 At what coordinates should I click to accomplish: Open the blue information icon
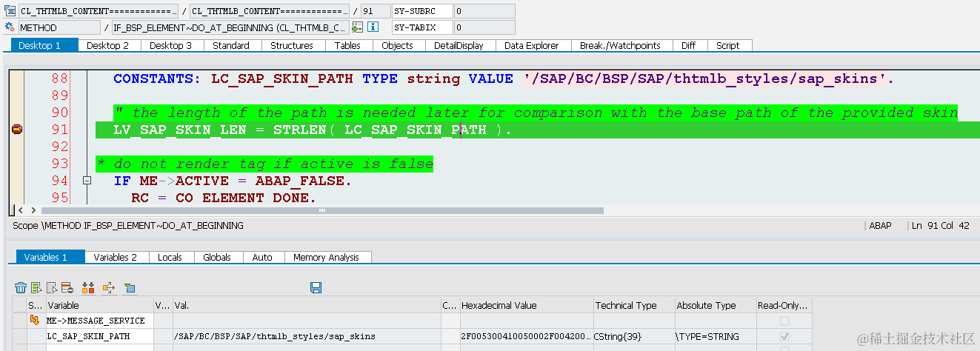point(373,27)
